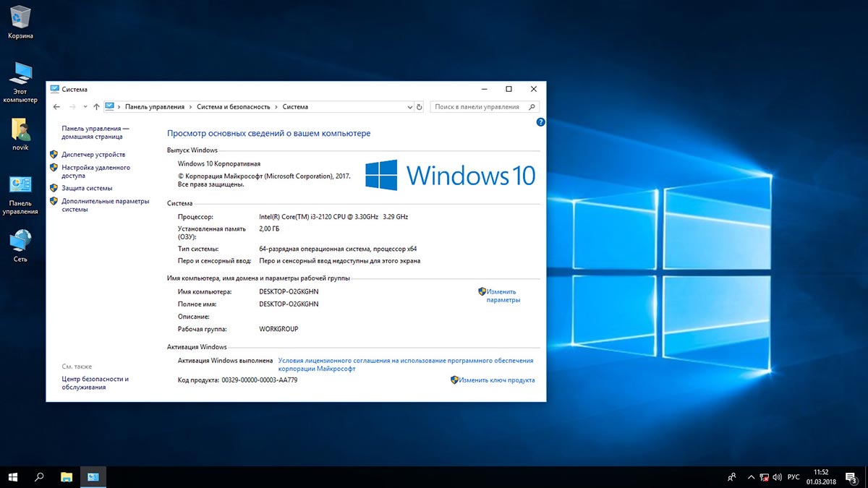The height and width of the screenshot is (488, 868).
Task: Go to Система и безопасность breadcrumb
Action: point(233,107)
